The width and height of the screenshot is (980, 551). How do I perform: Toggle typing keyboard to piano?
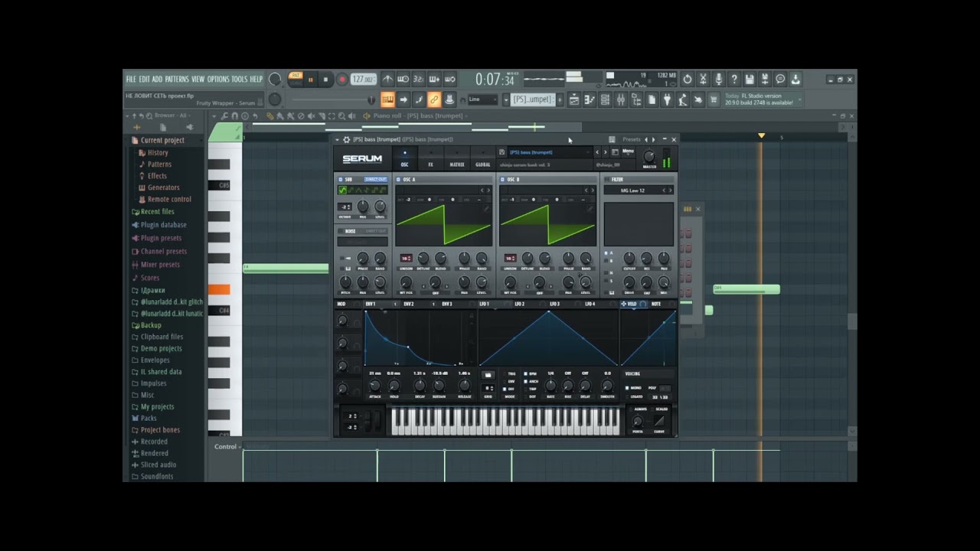pyautogui.click(x=387, y=99)
